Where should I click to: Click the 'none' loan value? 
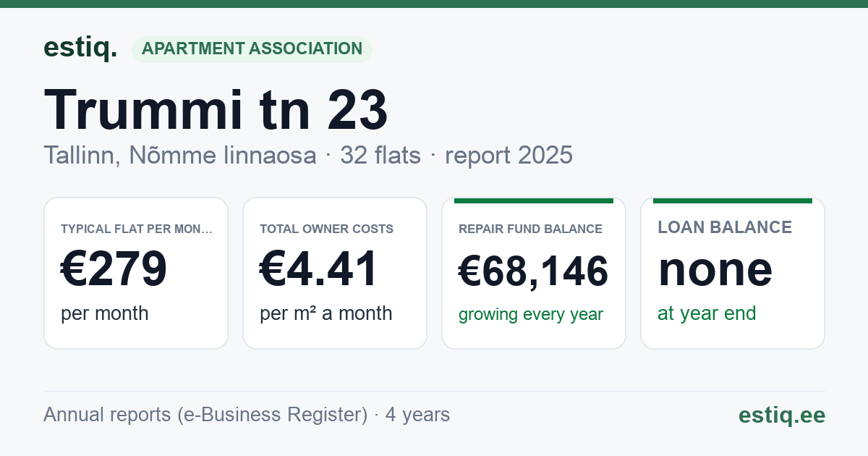715,269
